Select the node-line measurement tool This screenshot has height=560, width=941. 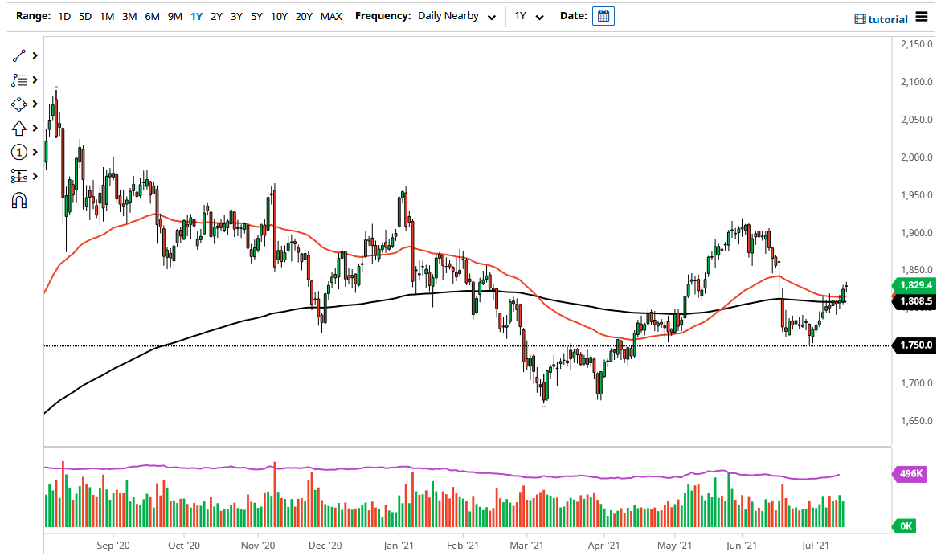point(19,176)
